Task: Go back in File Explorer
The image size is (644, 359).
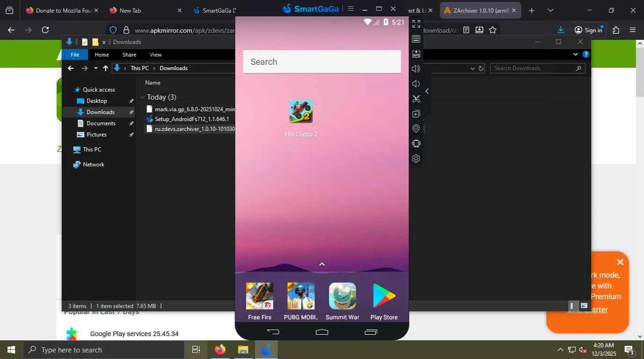Action: tap(71, 68)
